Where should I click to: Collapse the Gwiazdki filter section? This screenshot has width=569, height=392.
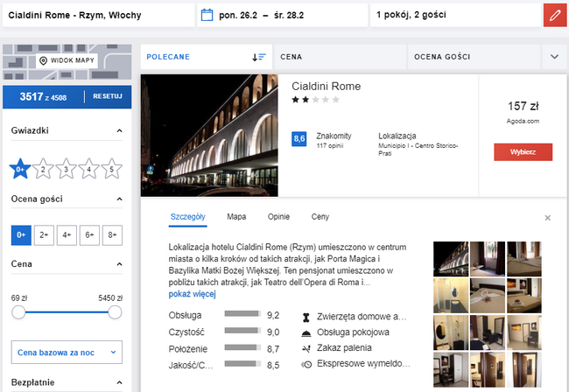point(119,130)
